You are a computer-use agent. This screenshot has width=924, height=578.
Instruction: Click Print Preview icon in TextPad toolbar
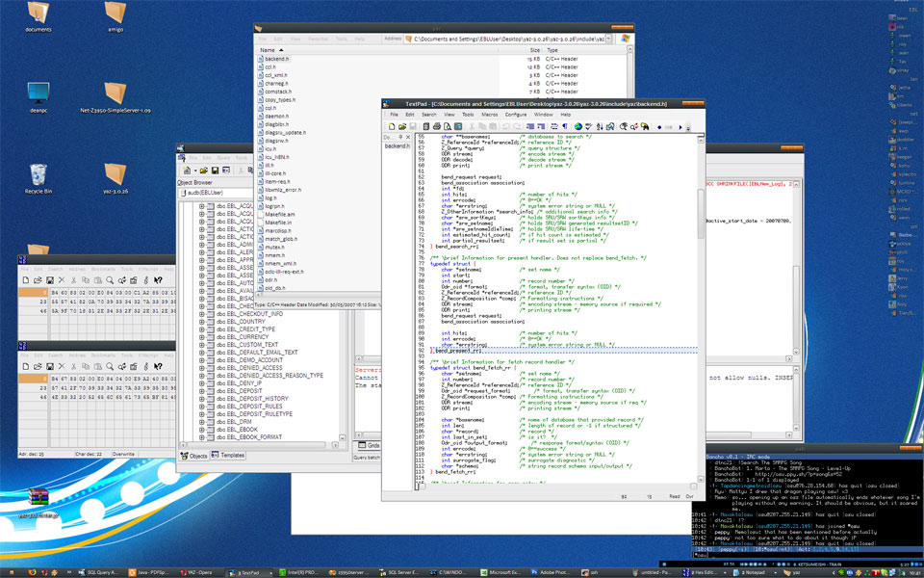point(448,127)
